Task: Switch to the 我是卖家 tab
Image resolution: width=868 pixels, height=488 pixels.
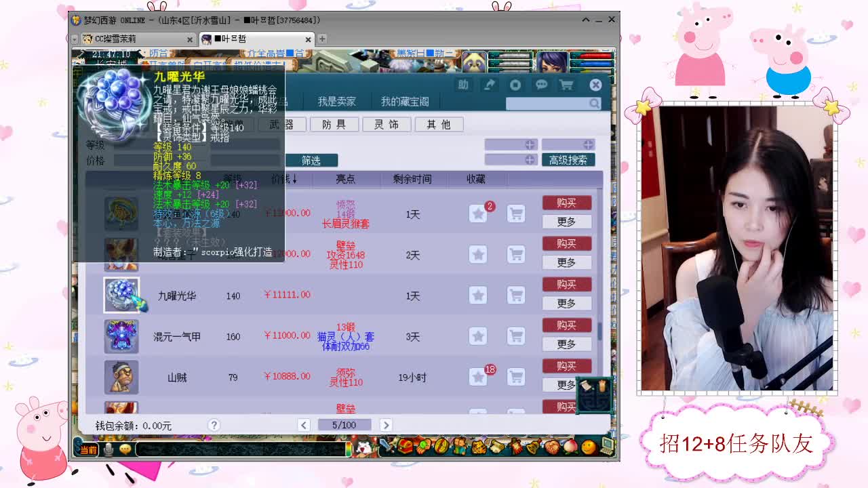Action: coord(337,101)
